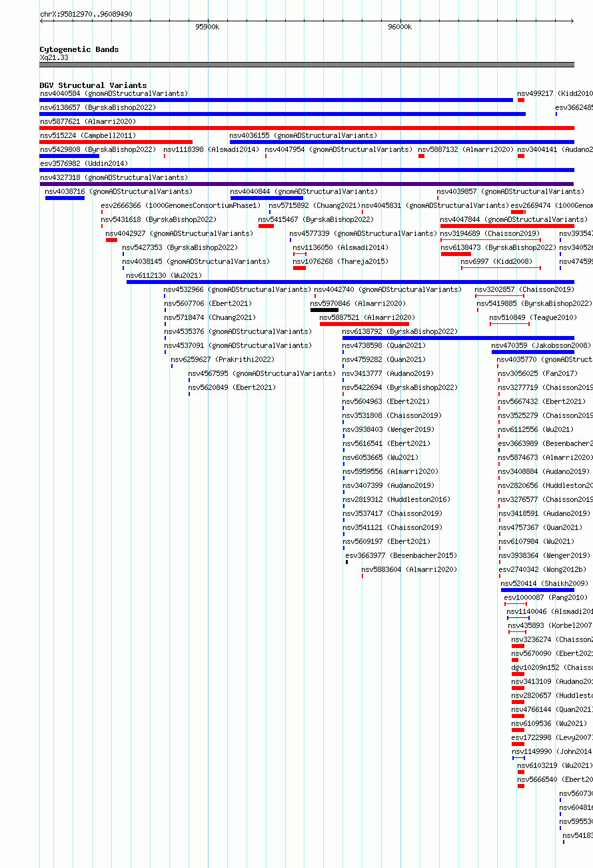Screen dimensions: 593x868
Task: Open variant nsv1076268 (Thareja2015)
Action: pyautogui.click(x=340, y=261)
